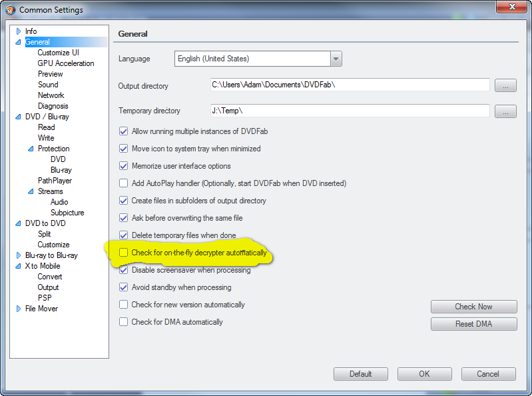Expand the Info tree node
This screenshot has width=532, height=396.
click(x=19, y=31)
